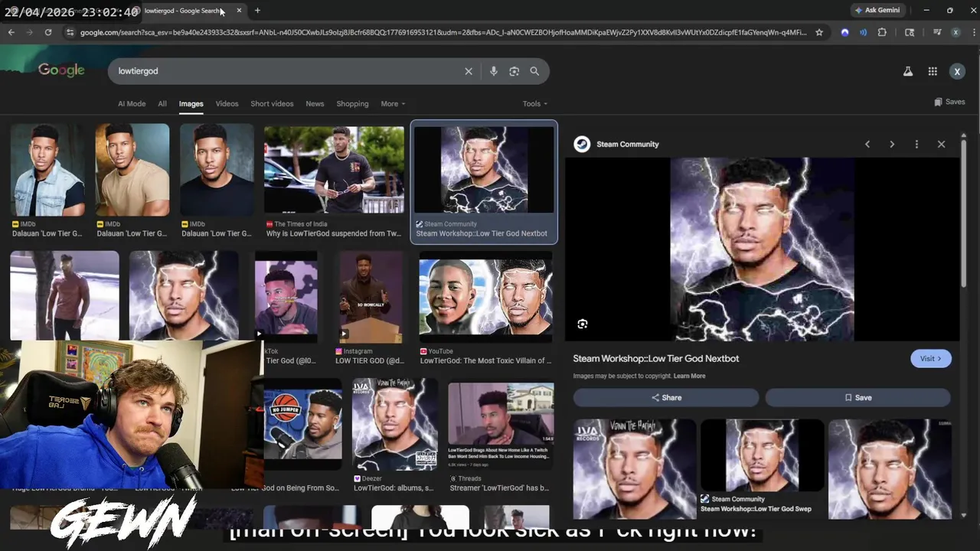The width and height of the screenshot is (980, 551).
Task: Open the Deezer LowTierGod albums thumbnail
Action: (395, 424)
